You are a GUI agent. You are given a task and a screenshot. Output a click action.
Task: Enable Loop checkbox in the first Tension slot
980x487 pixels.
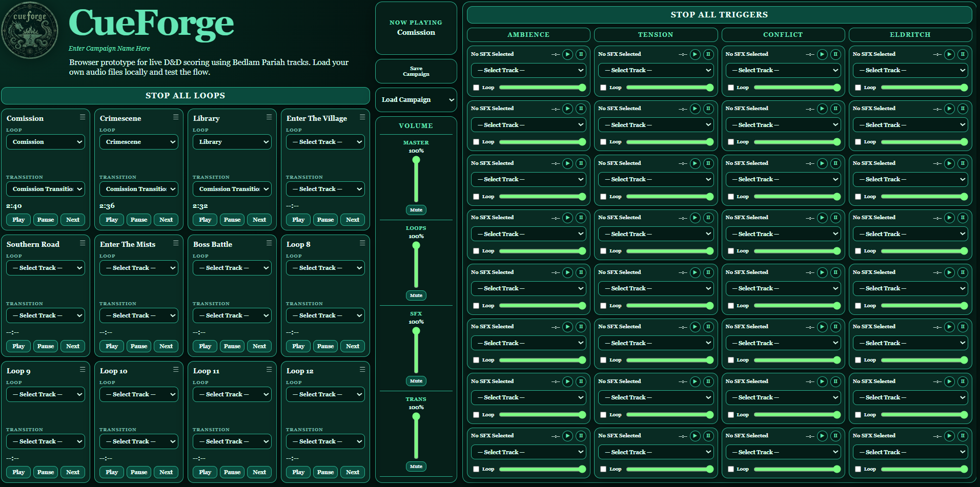(x=603, y=88)
